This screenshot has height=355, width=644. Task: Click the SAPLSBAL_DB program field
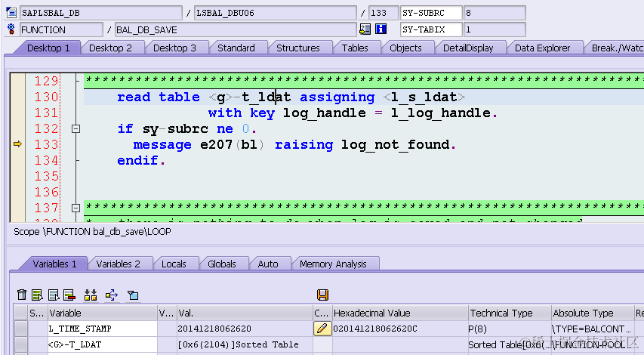click(101, 13)
